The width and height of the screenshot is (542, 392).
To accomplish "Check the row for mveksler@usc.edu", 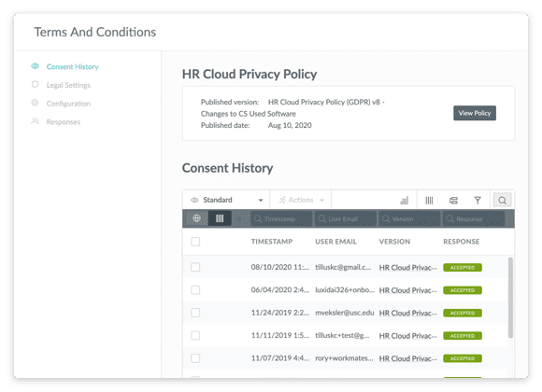I will click(x=195, y=313).
